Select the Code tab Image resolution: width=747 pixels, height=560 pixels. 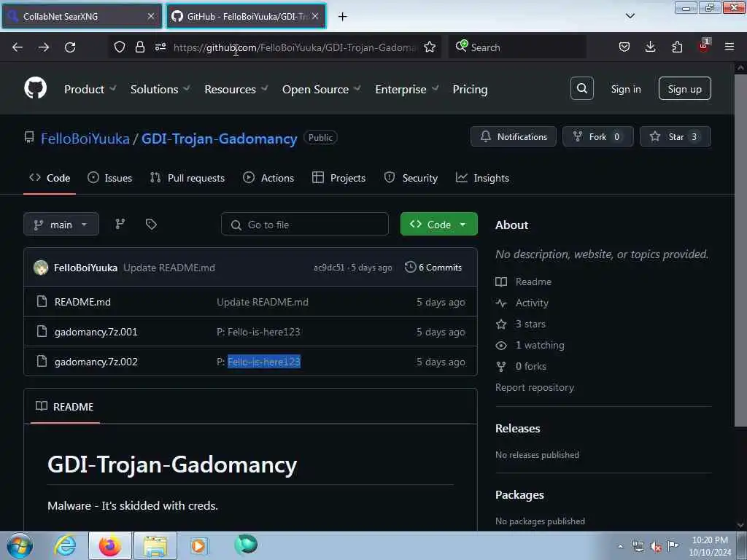tap(50, 178)
